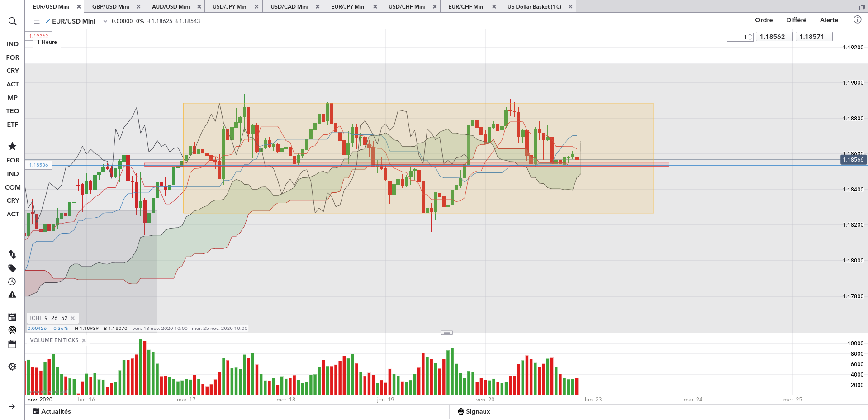Expand the EUR/USD Mini instrument dropdown
868x420 pixels.
coord(105,21)
